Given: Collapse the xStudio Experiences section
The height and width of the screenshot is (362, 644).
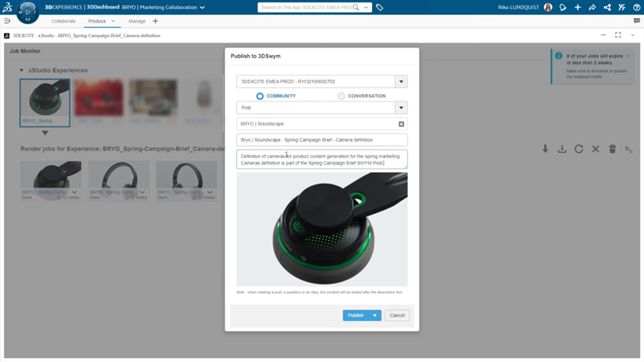Looking at the screenshot, I should point(22,71).
